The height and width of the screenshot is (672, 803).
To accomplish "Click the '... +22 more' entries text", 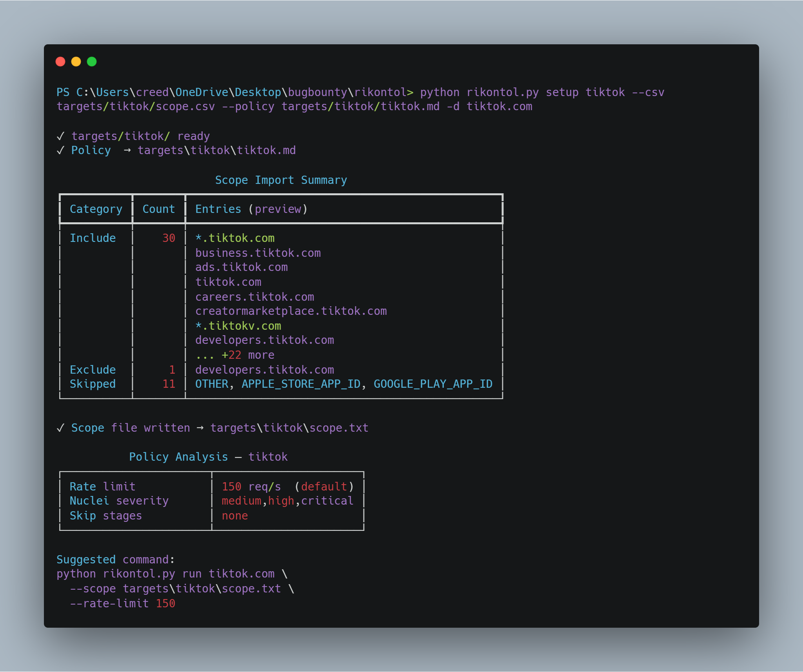I will (x=235, y=355).
